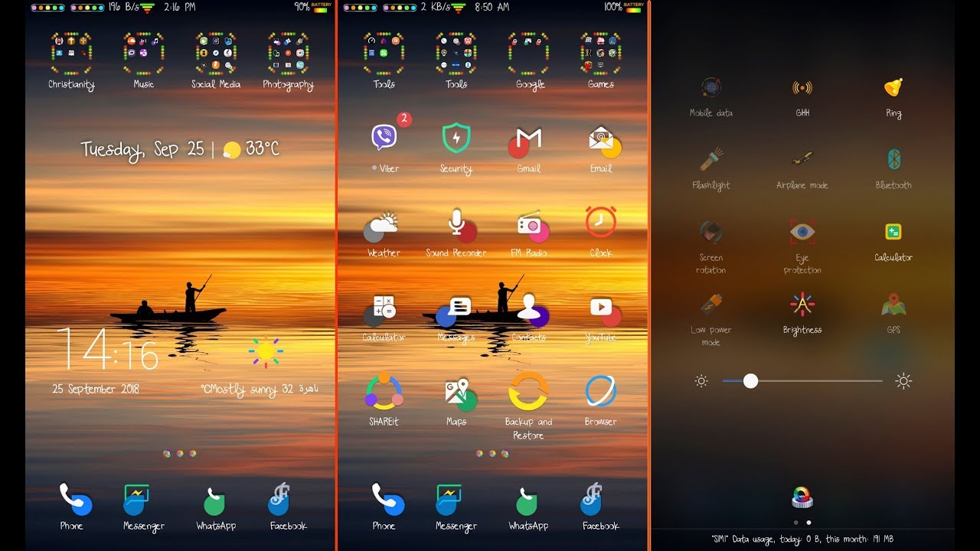Toggle the GHH hotspot tile
The width and height of the screenshot is (980, 551).
802,87
